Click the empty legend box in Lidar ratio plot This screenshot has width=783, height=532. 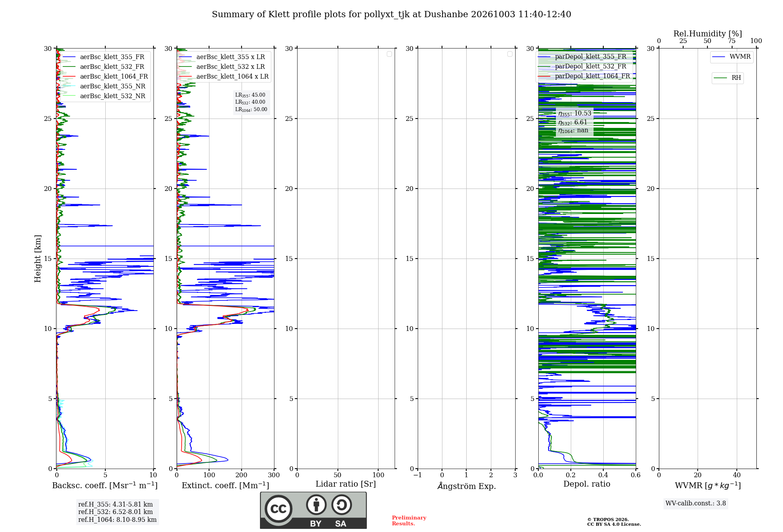(389, 54)
